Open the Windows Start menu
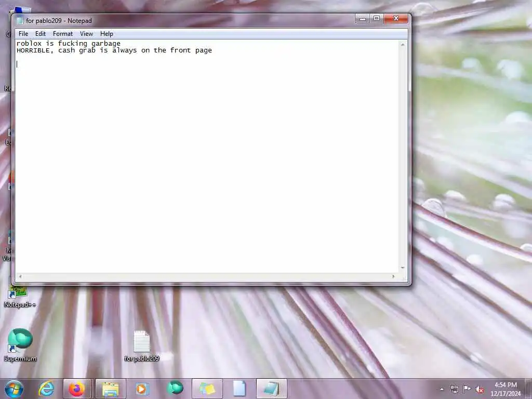This screenshot has width=532, height=399. pyautogui.click(x=14, y=389)
